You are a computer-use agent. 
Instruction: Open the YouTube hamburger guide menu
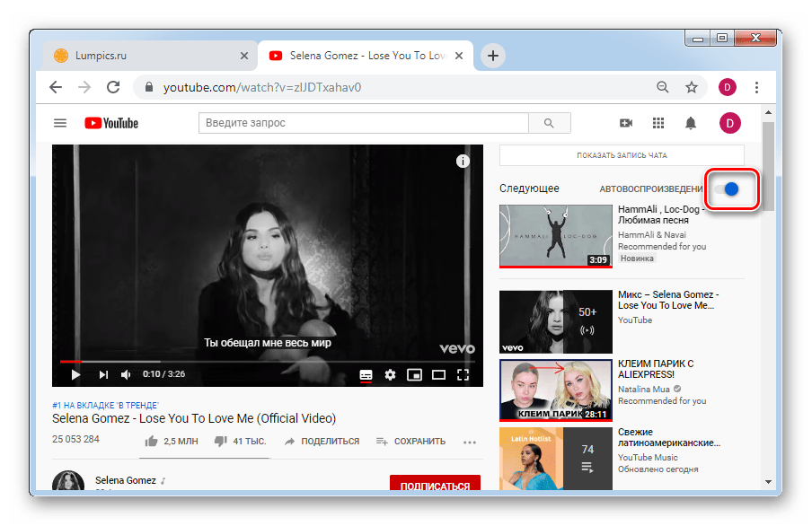coord(60,123)
